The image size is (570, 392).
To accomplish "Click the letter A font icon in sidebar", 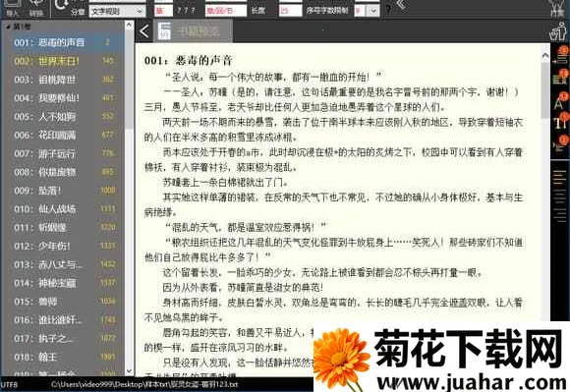I will 560,100.
